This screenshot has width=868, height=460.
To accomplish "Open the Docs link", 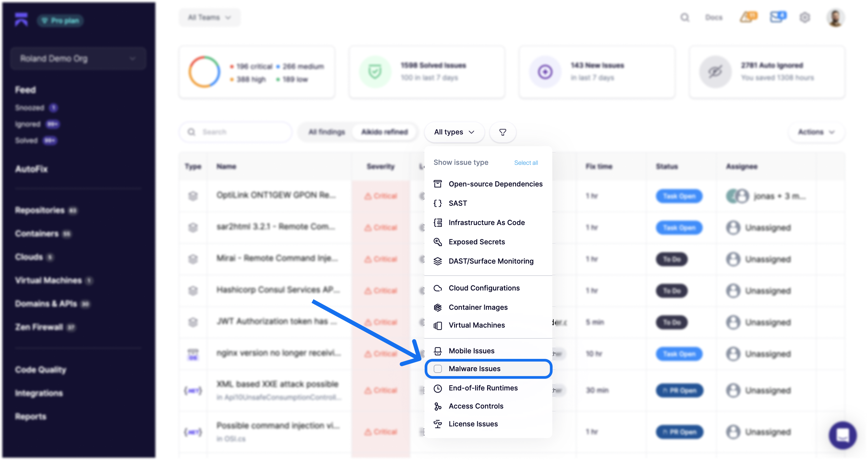I will tap(714, 17).
